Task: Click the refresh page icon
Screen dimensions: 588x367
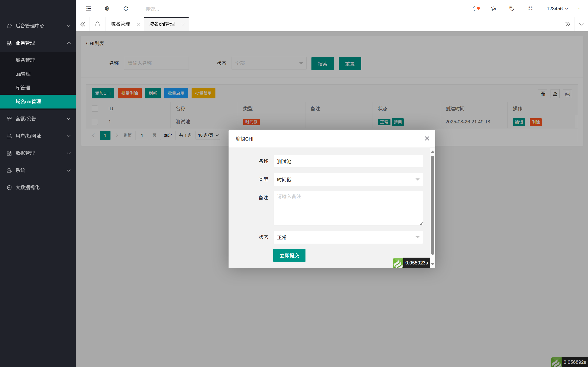Action: tap(126, 8)
